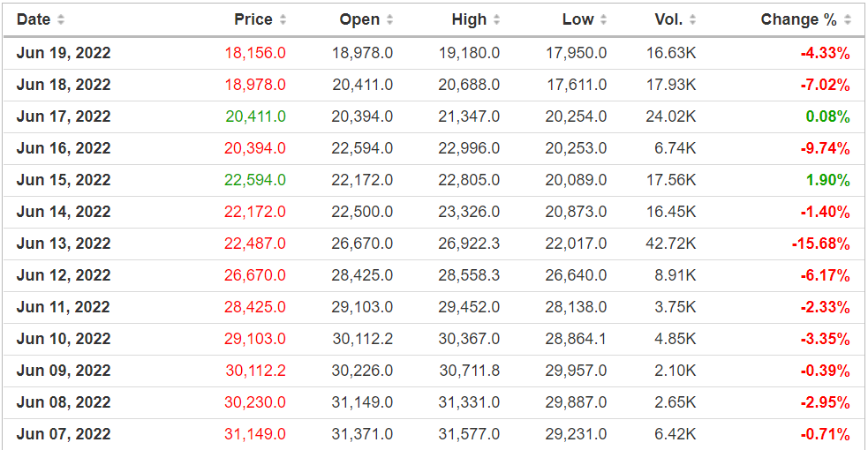868x450 pixels.
Task: Click the sort arrows beside Date
Action: coord(61,20)
